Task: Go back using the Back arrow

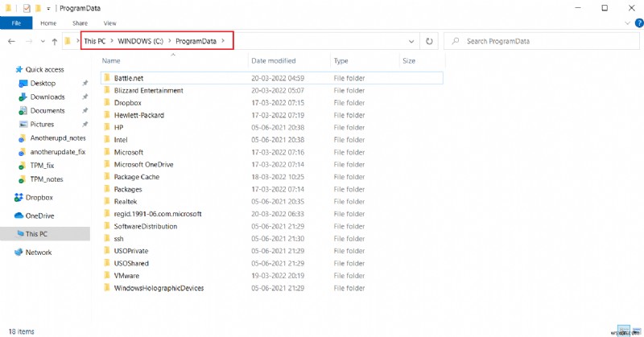Action: point(12,41)
